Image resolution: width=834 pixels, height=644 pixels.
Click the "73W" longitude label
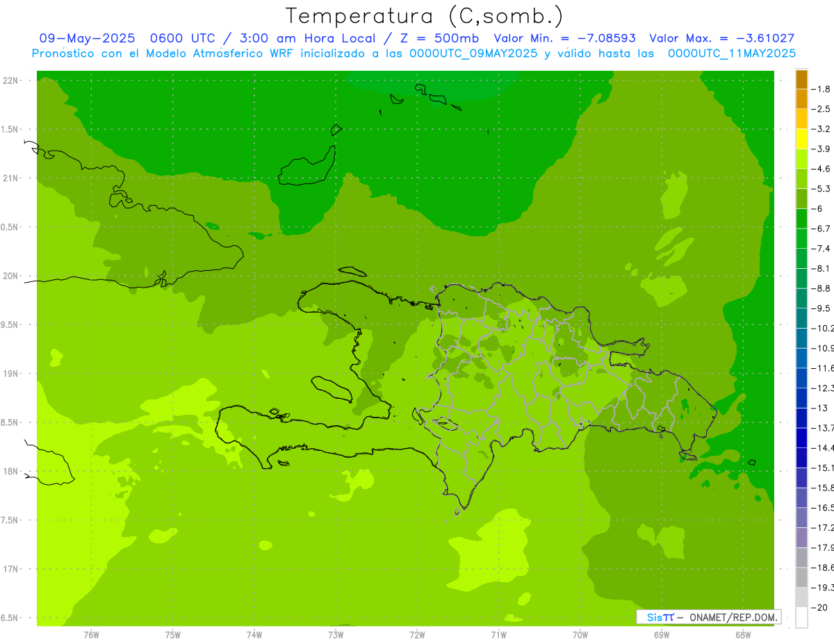point(336,635)
